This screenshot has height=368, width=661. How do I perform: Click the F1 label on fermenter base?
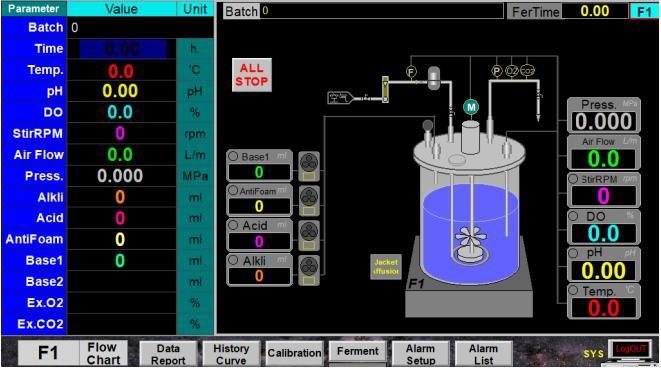416,284
